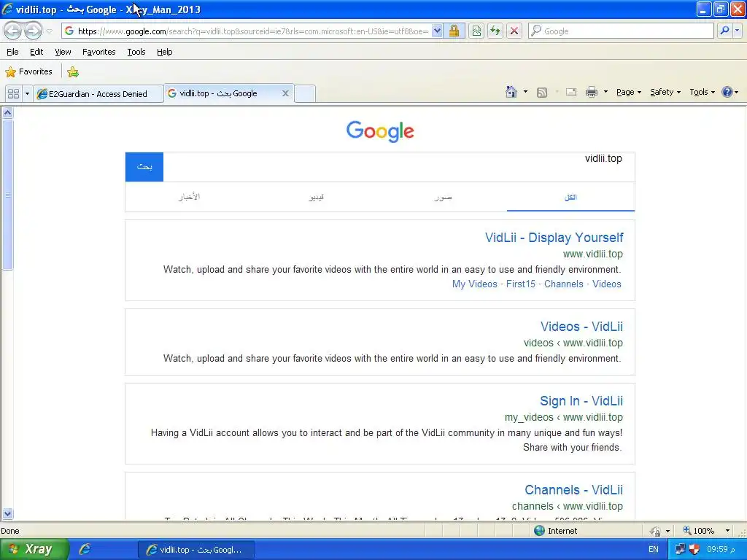Image resolution: width=747 pixels, height=560 pixels.
Task: Launch Internet Explorer from Quick Launch
Action: click(x=85, y=550)
